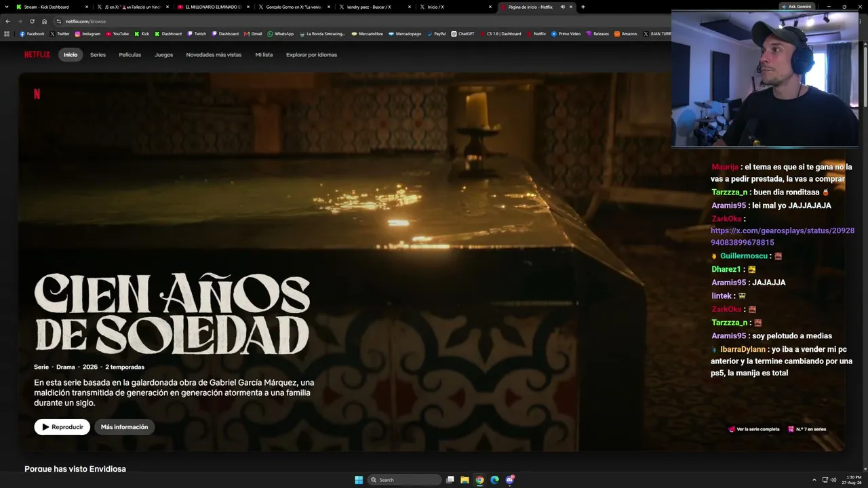Click the 'N.º 7 en series' badge
This screenshot has width=868, height=488.
pos(807,429)
